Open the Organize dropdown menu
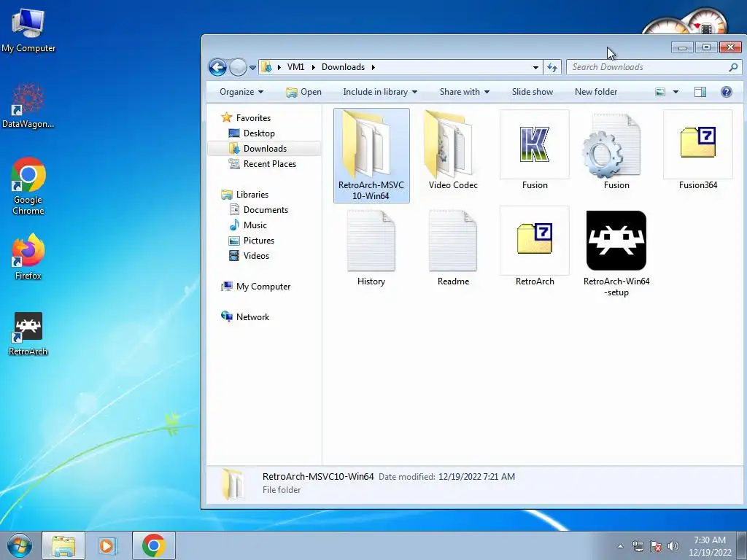 (241, 92)
